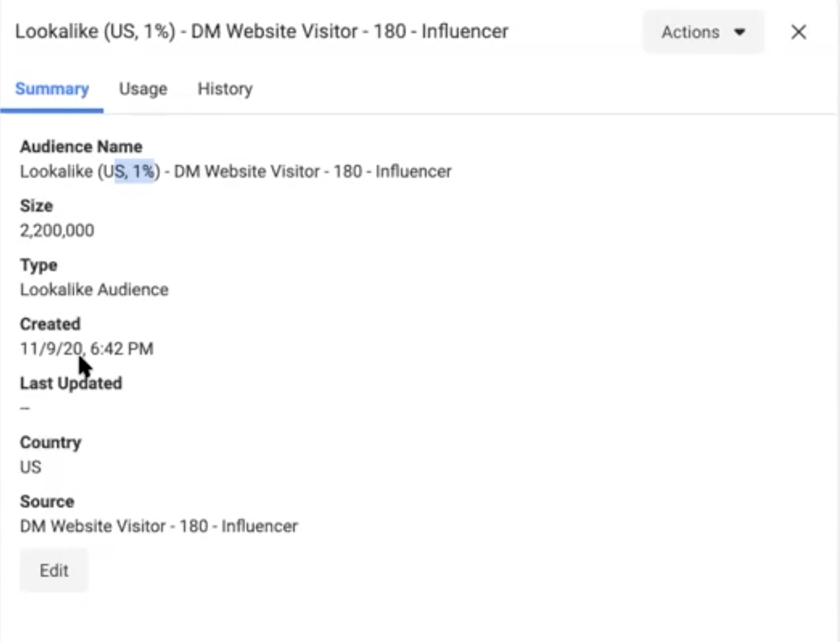Image resolution: width=840 pixels, height=642 pixels.
Task: Open the Usage tab
Action: [143, 89]
